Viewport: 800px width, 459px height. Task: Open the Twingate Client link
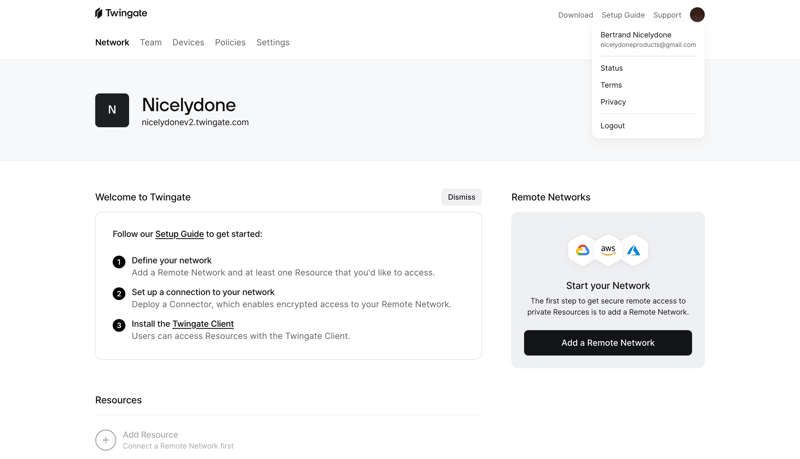(x=203, y=324)
